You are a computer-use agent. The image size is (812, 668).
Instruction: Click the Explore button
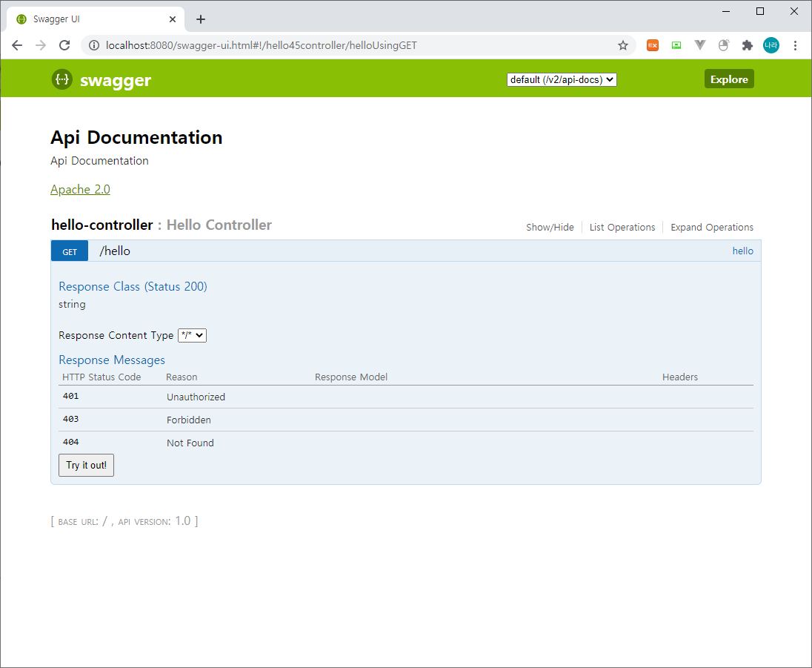click(728, 79)
